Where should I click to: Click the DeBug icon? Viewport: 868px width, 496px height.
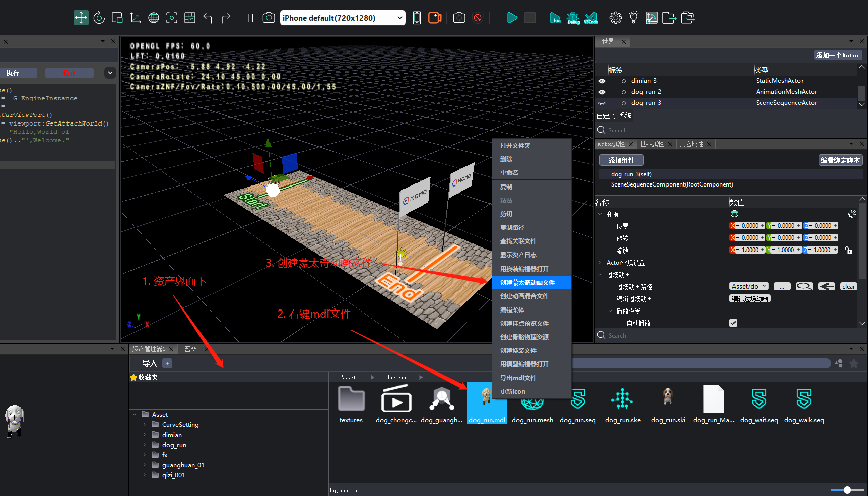(573, 18)
